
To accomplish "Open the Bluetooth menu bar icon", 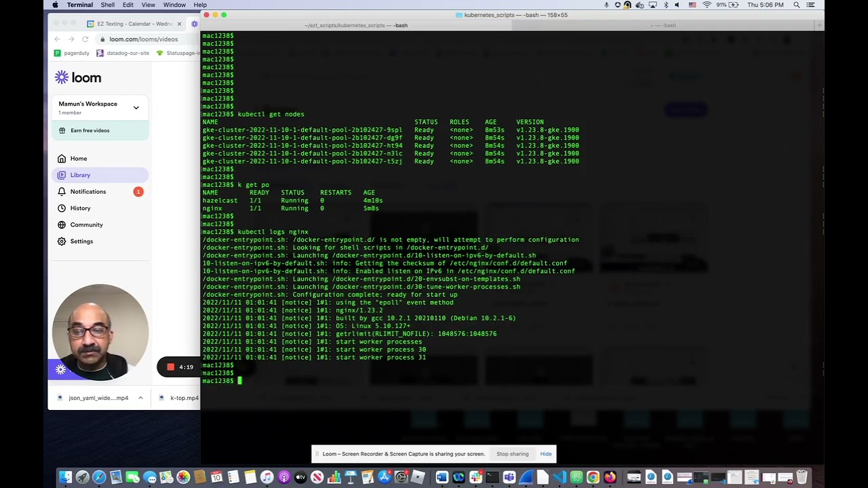I will pos(666,5).
